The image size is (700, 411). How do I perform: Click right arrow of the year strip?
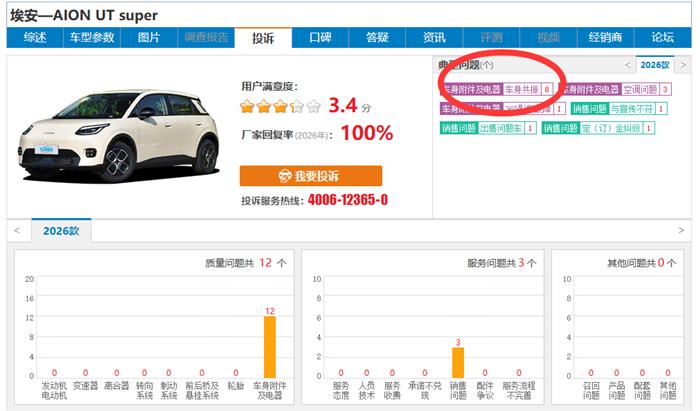681,230
